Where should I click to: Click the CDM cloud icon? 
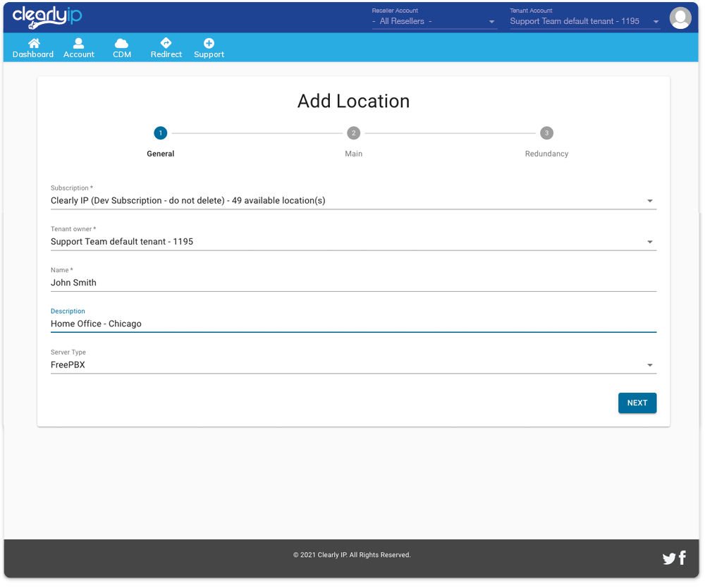122,43
